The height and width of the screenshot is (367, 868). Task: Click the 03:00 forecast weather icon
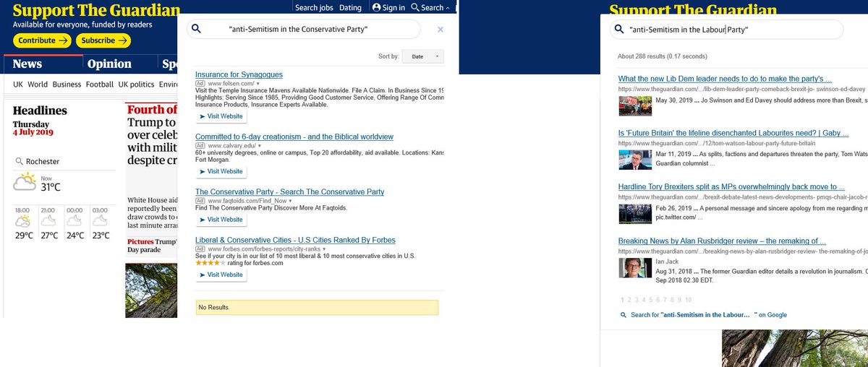(101, 220)
